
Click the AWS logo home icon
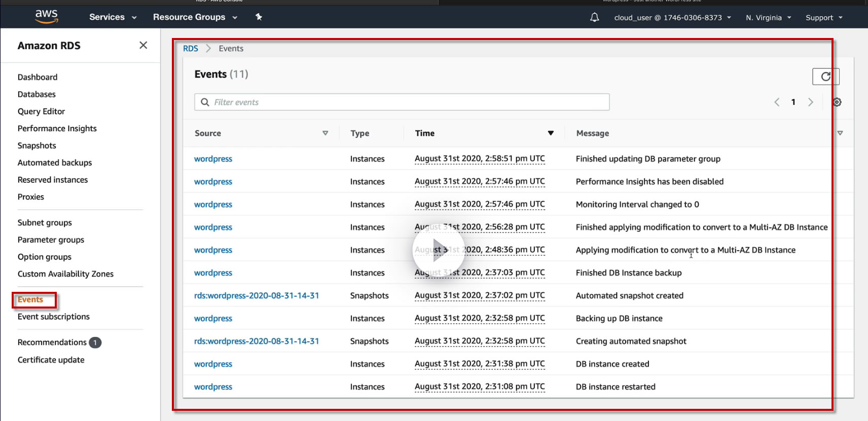47,16
